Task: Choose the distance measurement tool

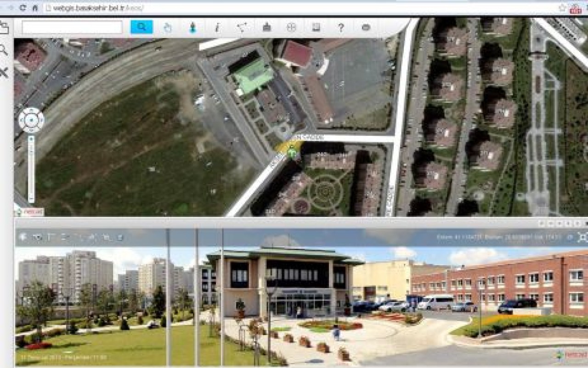Action: 242,27
